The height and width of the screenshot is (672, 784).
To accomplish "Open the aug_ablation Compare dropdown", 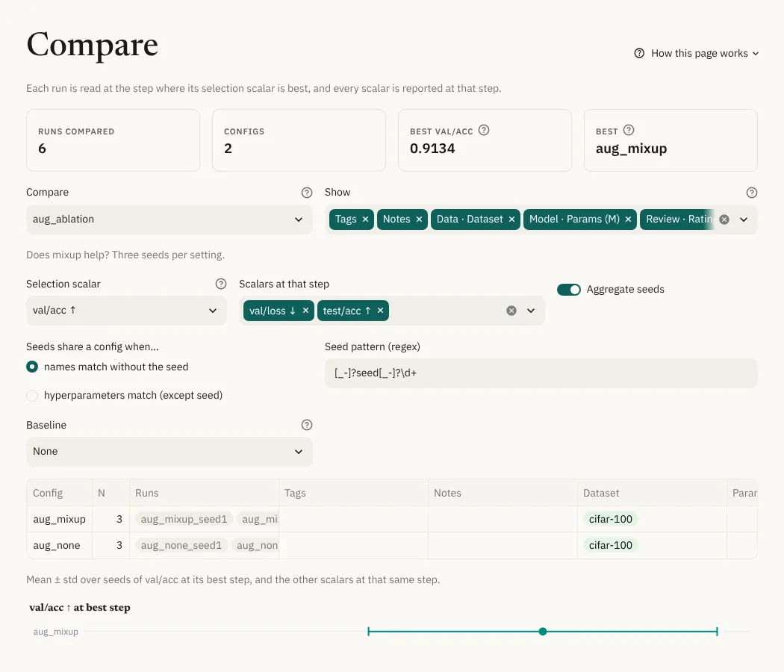I will click(169, 220).
